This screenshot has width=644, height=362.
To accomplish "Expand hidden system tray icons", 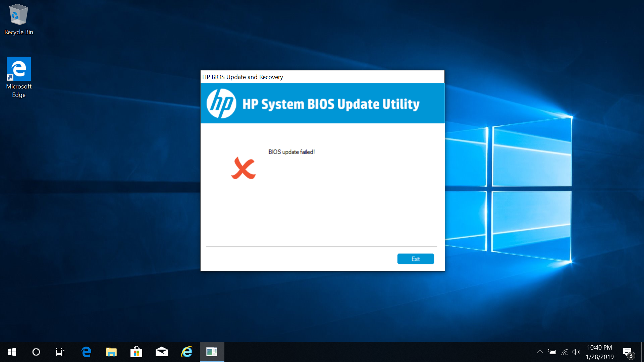I will 540,352.
